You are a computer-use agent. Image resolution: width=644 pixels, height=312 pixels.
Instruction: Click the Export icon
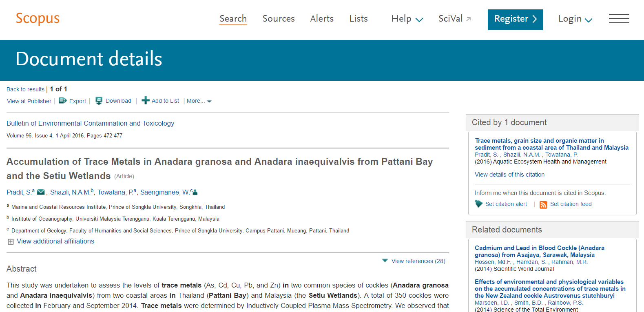pos(62,101)
